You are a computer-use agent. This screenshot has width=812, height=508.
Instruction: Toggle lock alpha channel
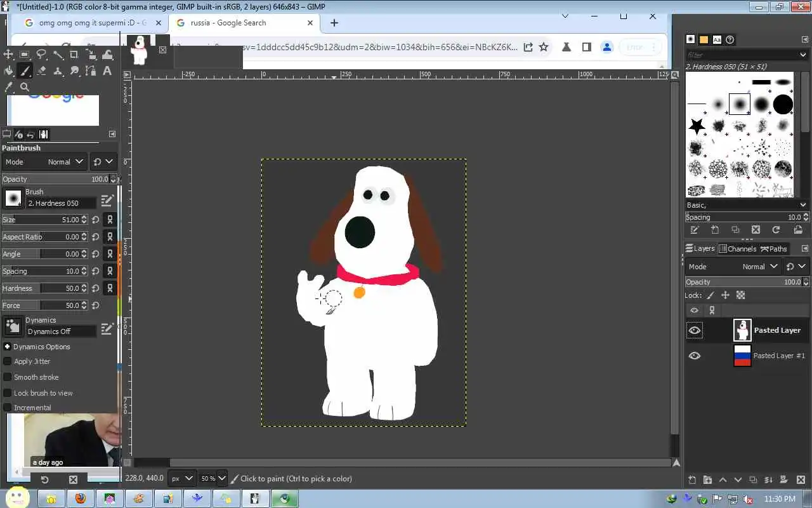[x=740, y=295]
